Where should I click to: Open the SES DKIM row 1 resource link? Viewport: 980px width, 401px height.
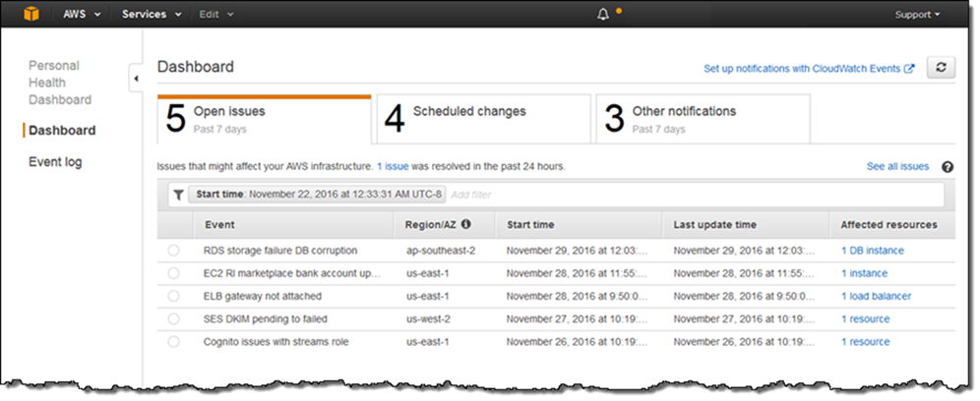(x=865, y=319)
